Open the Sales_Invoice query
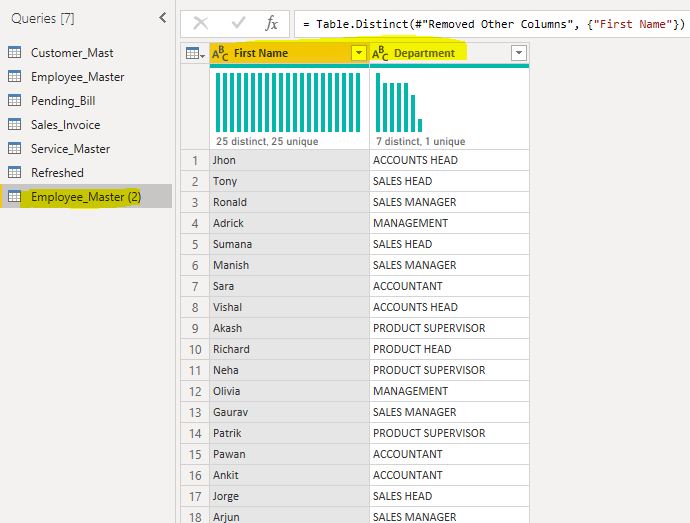Image resolution: width=690 pixels, height=523 pixels. 86,125
